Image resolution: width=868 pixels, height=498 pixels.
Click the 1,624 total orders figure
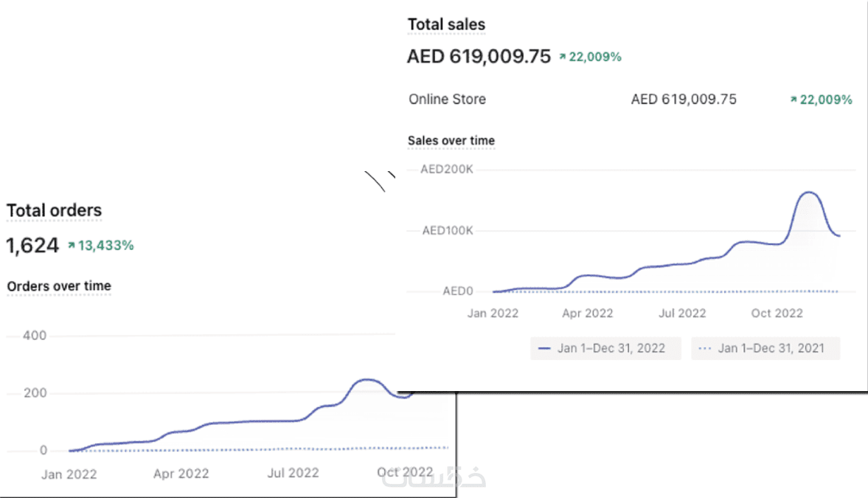pos(32,246)
